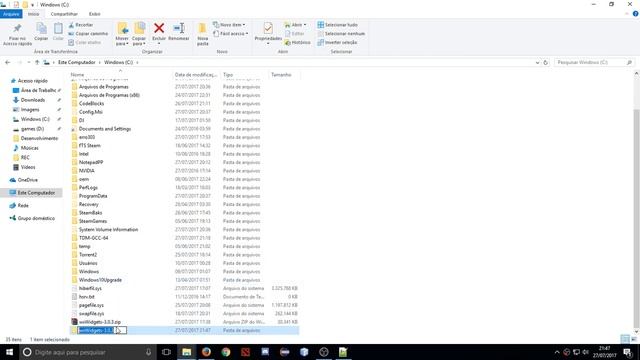Screen dimensions: 640x360
Task: Switch to the Exibir ribbon tab
Action: pos(95,14)
